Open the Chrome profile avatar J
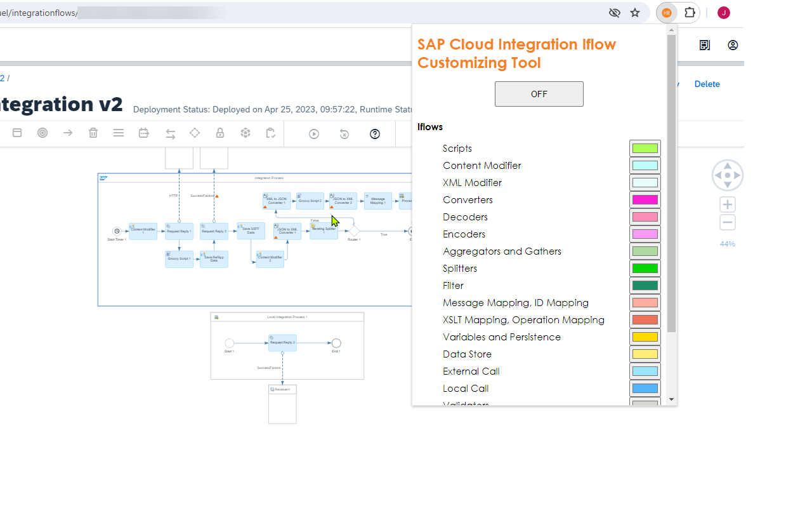The height and width of the screenshot is (508, 812). pyautogui.click(x=724, y=13)
